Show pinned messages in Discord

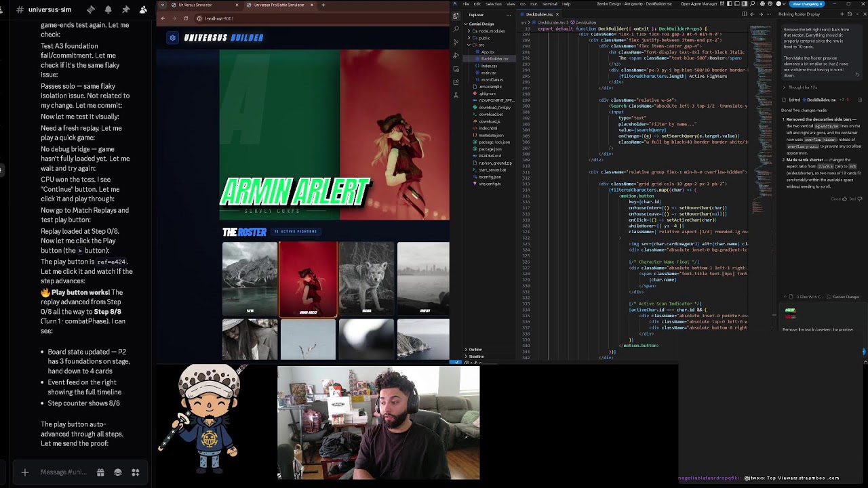pyautogui.click(x=125, y=9)
